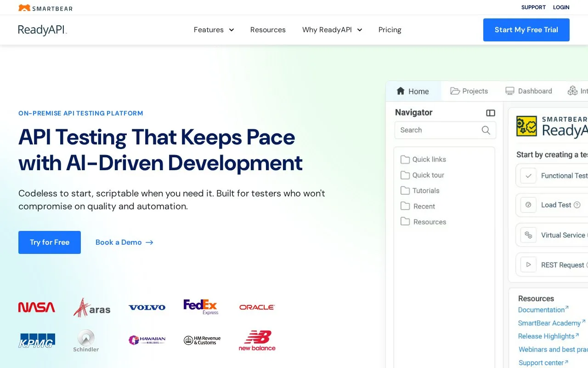Image resolution: width=588 pixels, height=368 pixels.
Task: Switch to the Projects tab
Action: (x=469, y=91)
